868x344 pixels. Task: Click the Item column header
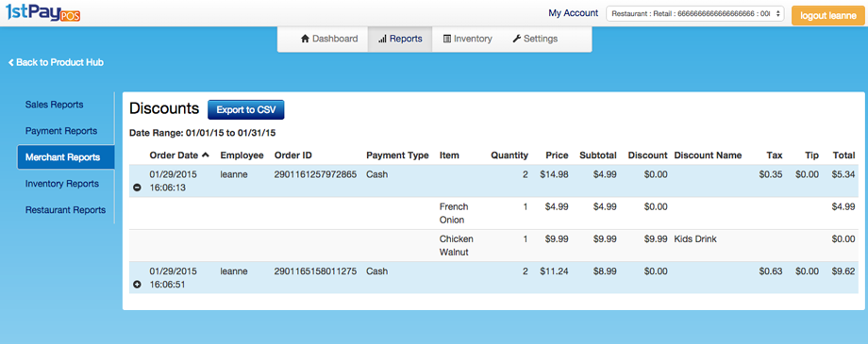[x=449, y=156]
